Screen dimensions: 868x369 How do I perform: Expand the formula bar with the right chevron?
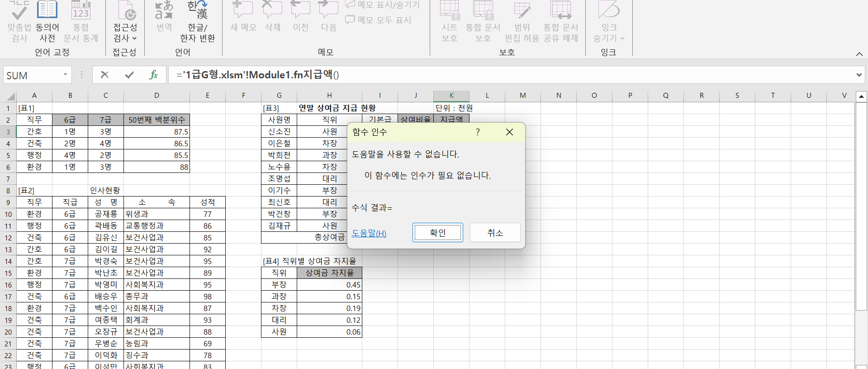(x=859, y=75)
